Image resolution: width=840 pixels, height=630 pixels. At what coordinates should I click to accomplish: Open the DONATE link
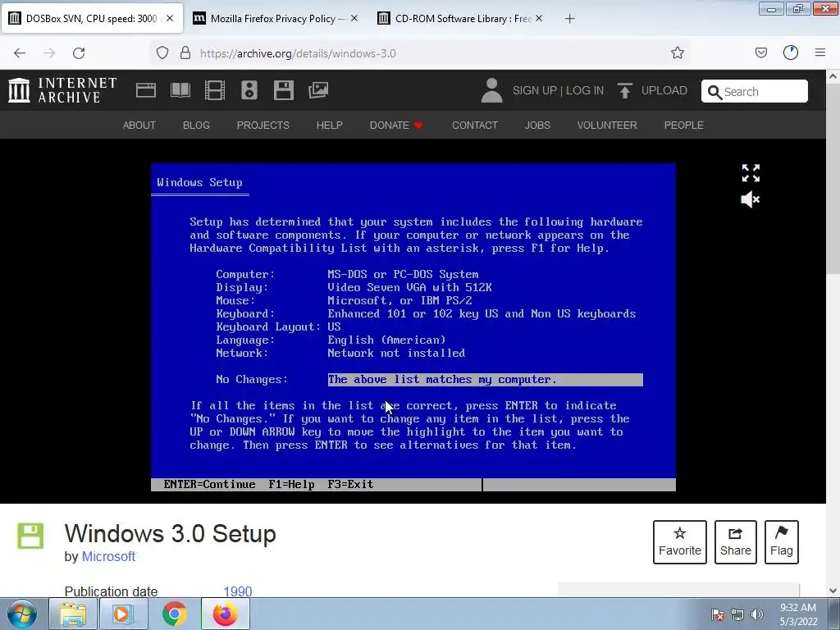(396, 126)
